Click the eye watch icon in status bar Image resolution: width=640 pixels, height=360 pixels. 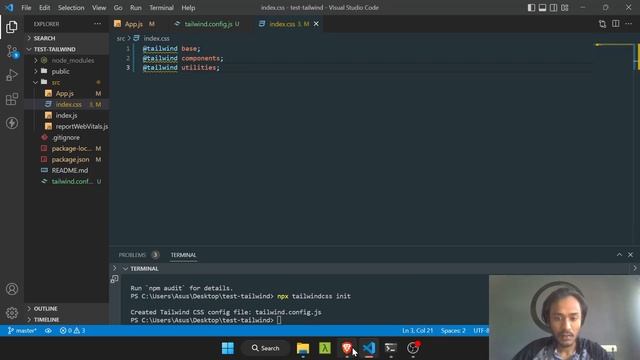point(48,331)
